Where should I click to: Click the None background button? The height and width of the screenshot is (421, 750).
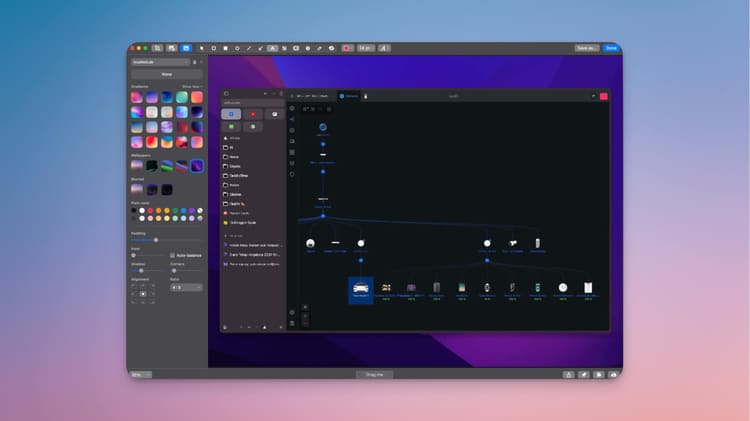tap(167, 75)
